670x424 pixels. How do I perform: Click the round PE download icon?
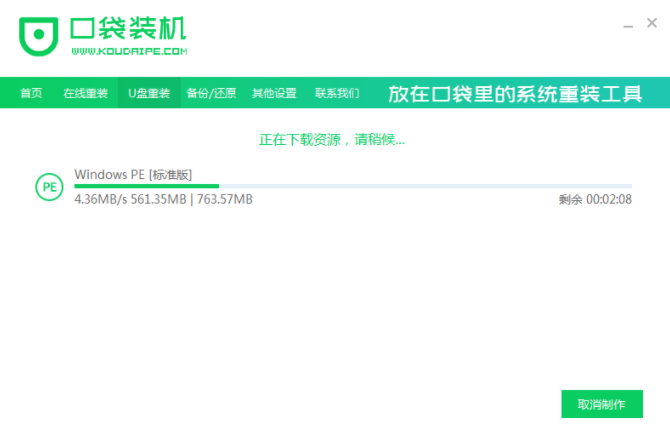48,187
